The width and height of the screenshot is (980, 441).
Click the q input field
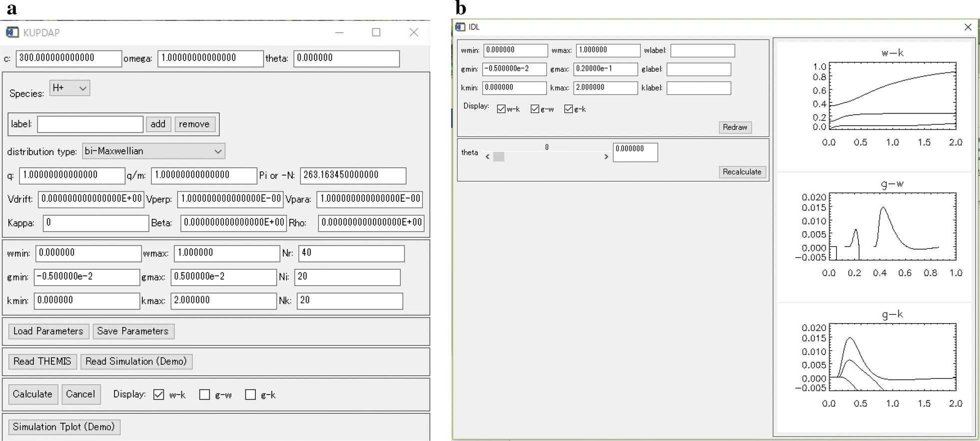coord(72,175)
